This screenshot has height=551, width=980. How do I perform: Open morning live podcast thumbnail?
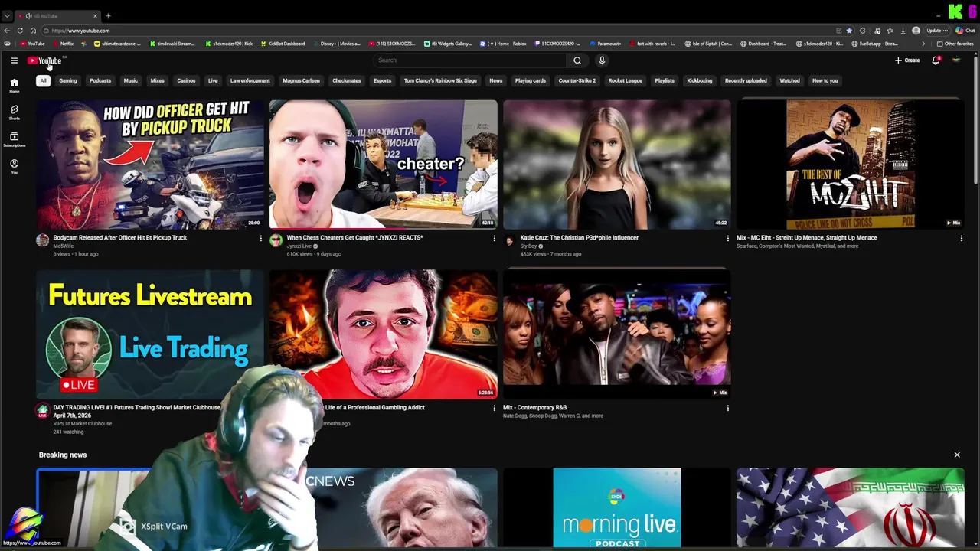click(x=617, y=508)
